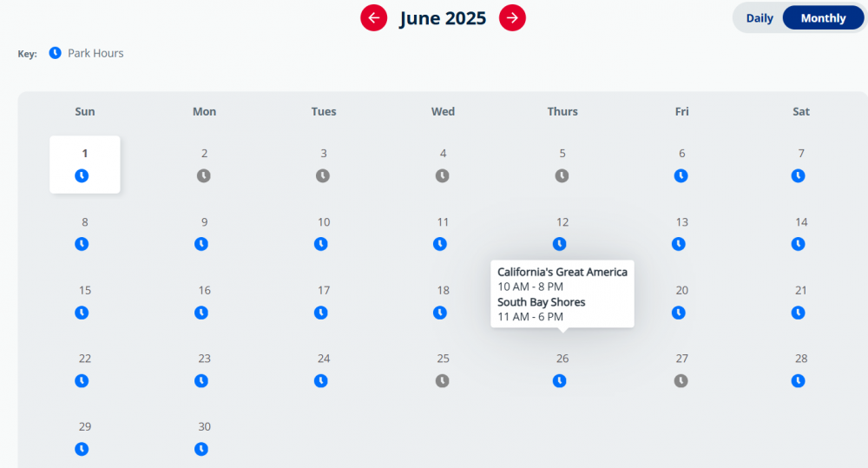The width and height of the screenshot is (868, 468).
Task: Switch to the Daily view
Action: click(759, 18)
